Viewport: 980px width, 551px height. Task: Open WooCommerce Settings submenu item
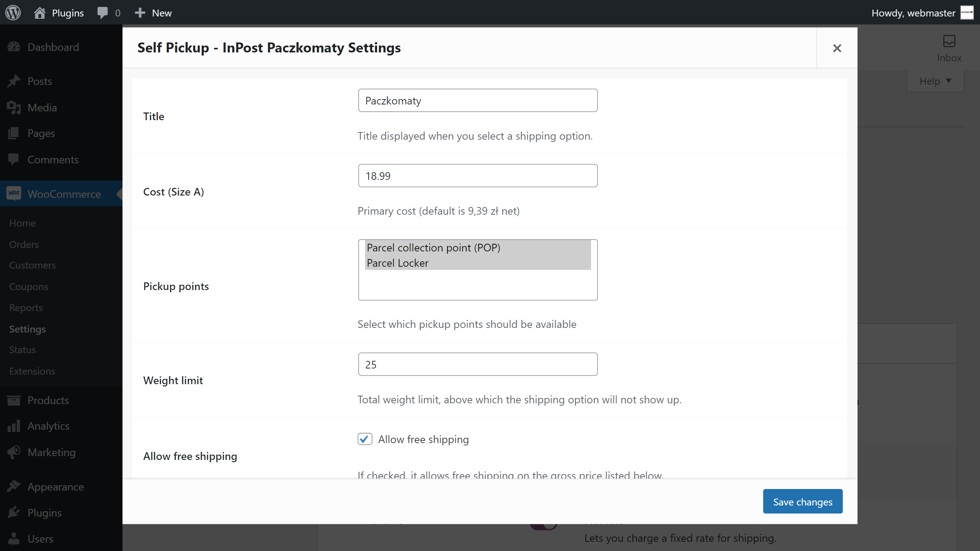pyautogui.click(x=28, y=329)
